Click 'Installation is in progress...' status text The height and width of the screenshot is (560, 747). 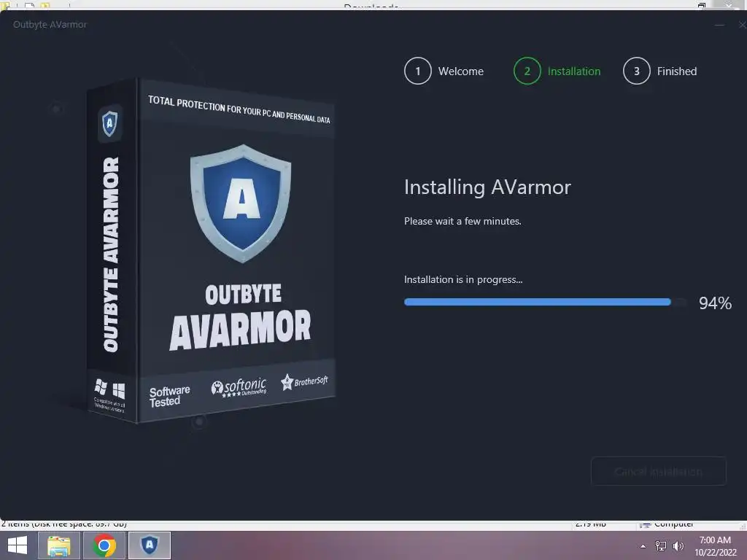[x=463, y=279]
